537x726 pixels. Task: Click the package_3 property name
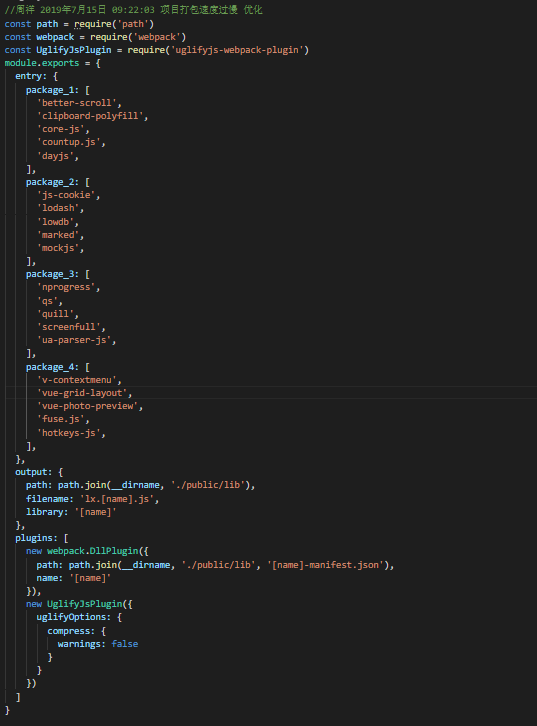pyautogui.click(x=50, y=274)
